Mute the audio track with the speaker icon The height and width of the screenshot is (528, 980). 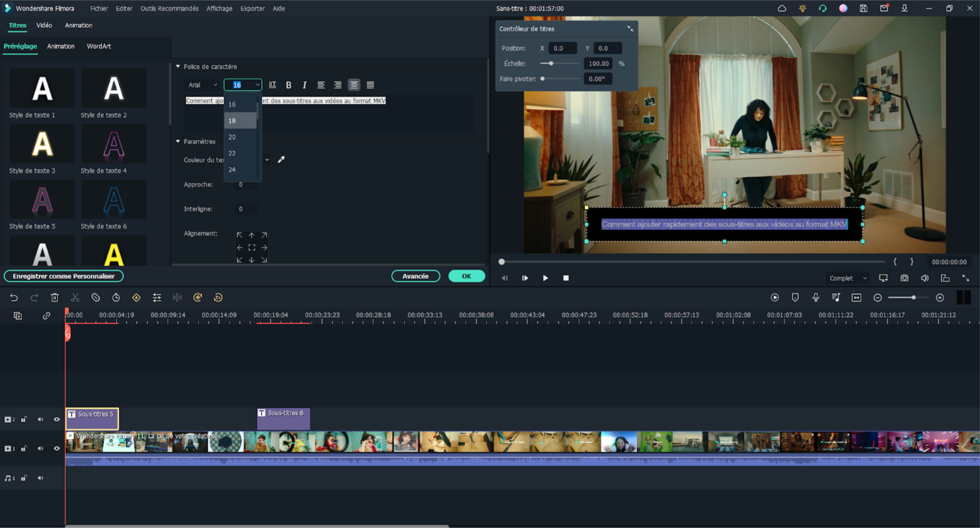(x=40, y=477)
